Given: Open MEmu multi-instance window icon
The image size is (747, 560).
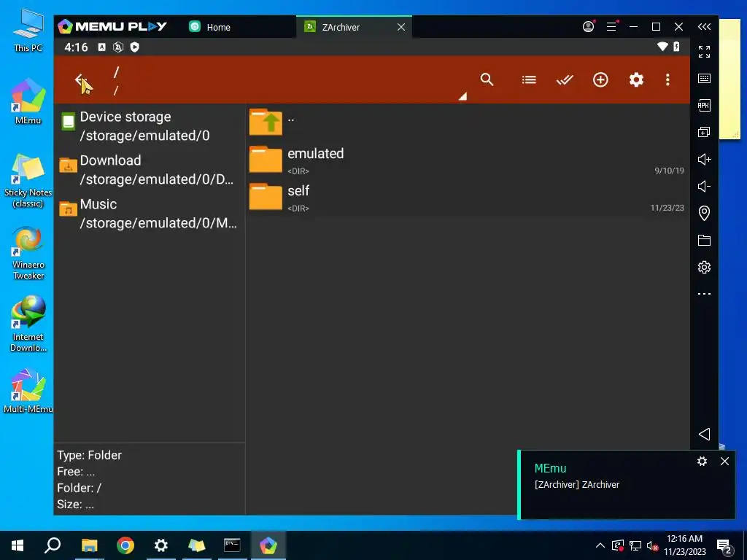Looking at the screenshot, I should tap(704, 132).
